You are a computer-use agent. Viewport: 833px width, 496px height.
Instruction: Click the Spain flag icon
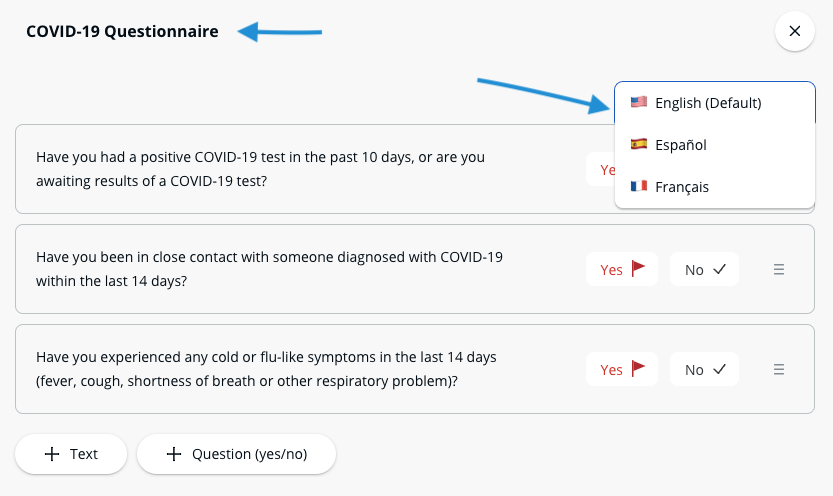tap(639, 144)
